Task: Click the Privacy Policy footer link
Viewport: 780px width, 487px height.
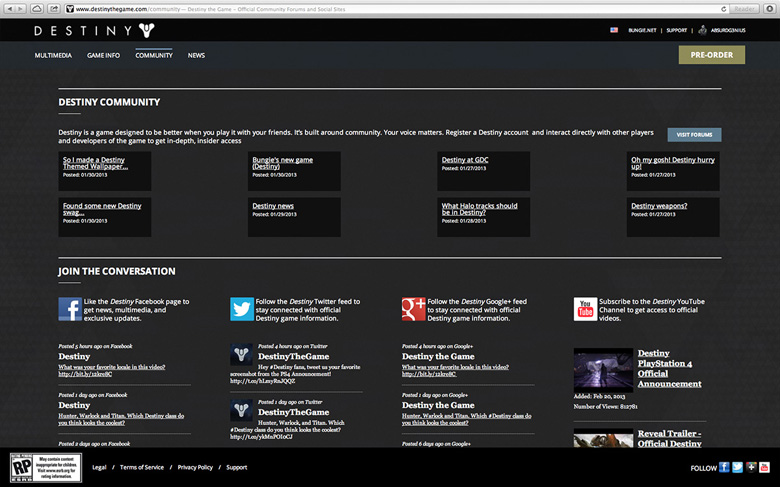Action: [195, 467]
